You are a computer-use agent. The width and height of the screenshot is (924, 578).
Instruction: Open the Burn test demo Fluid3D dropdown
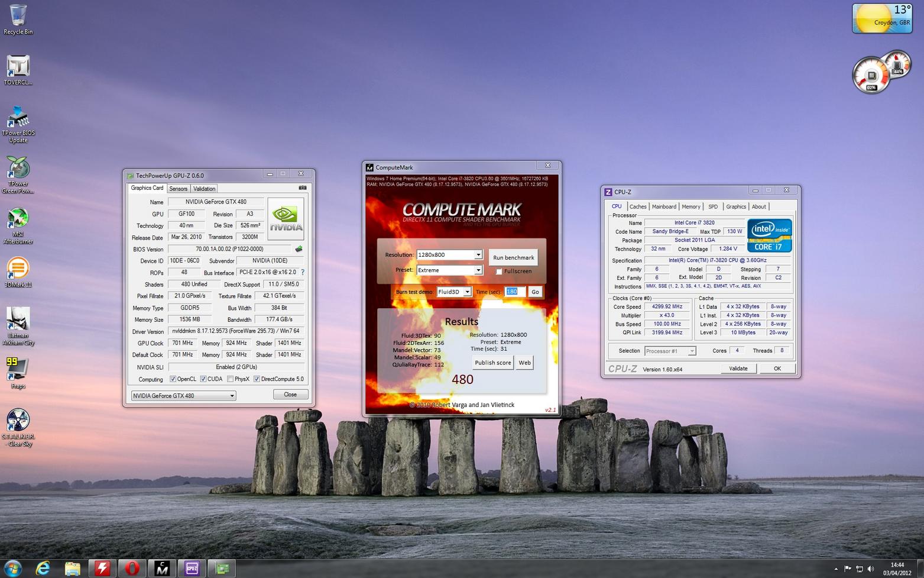click(454, 292)
